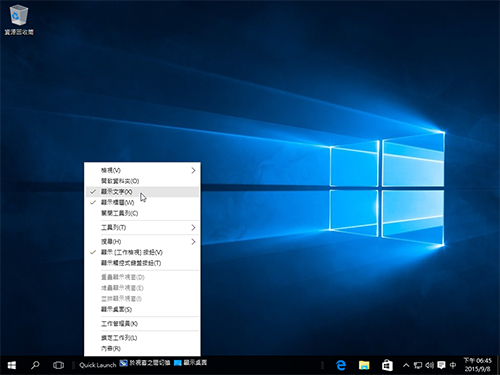Uncheck the 顯示標題(W) option

coord(142,202)
